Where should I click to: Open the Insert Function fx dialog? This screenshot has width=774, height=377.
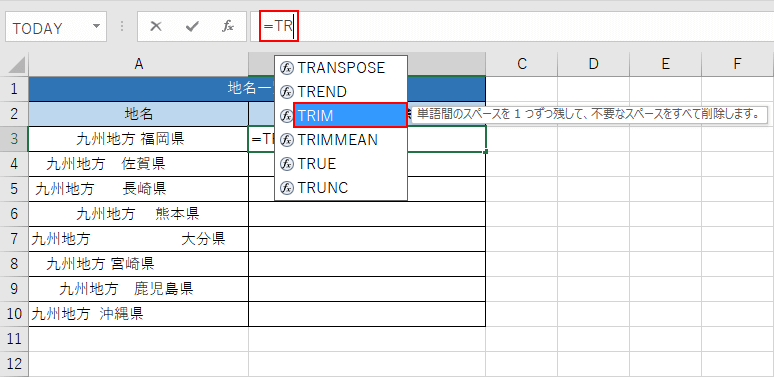227,27
